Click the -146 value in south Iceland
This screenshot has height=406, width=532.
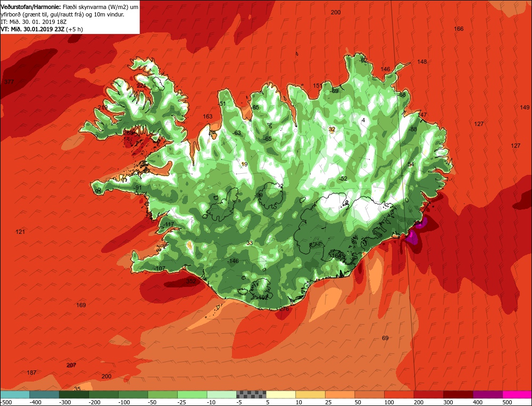tap(233, 261)
